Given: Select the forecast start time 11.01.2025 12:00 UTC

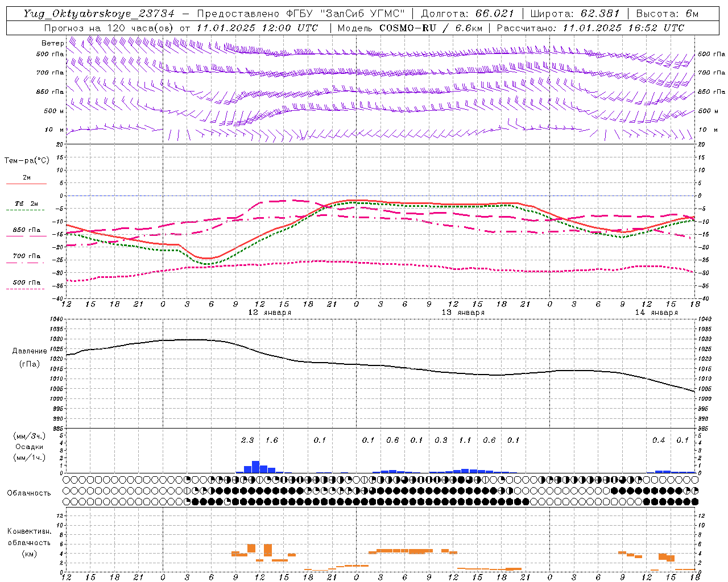Looking at the screenshot, I should coord(257,28).
